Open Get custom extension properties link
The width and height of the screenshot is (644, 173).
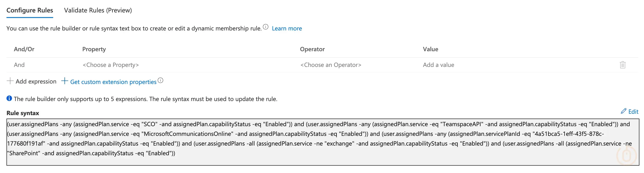coord(113,82)
